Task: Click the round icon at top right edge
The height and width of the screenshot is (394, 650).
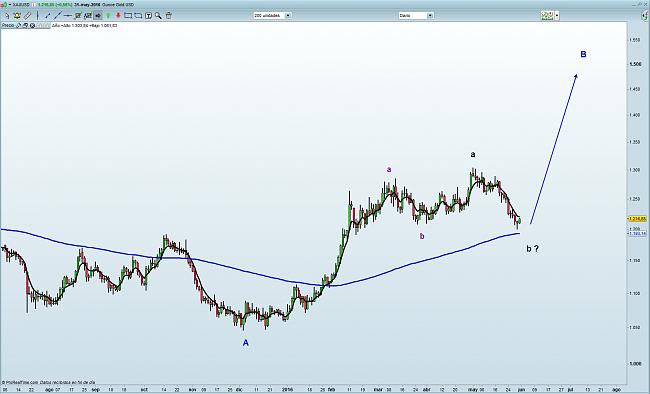Action: 645,15
